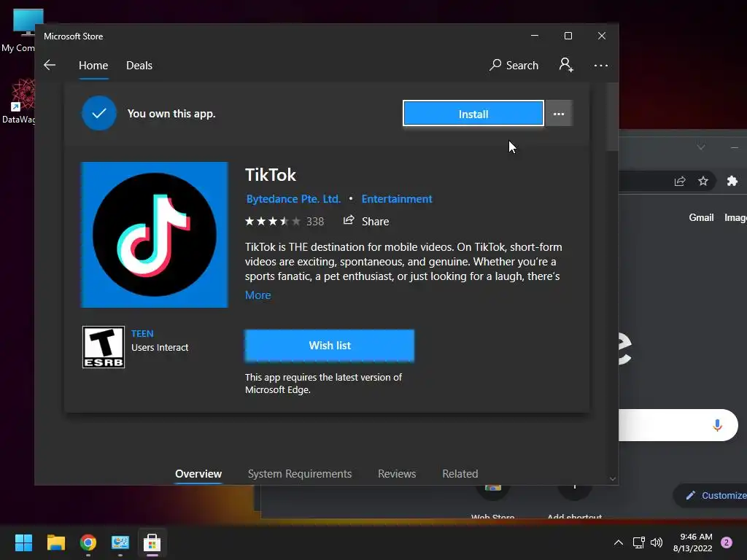
Task: Click Google voice search microphone
Action: point(717,425)
